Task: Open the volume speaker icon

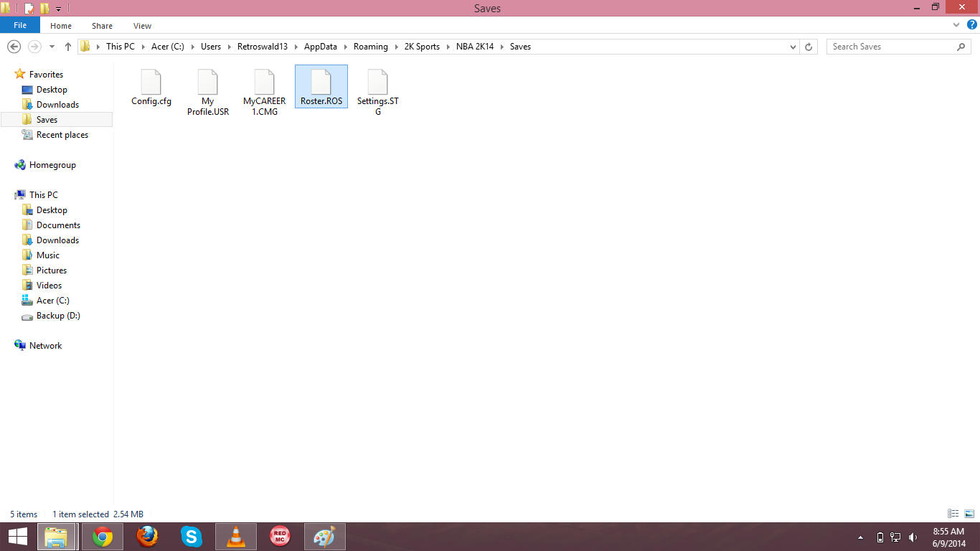Action: [913, 537]
